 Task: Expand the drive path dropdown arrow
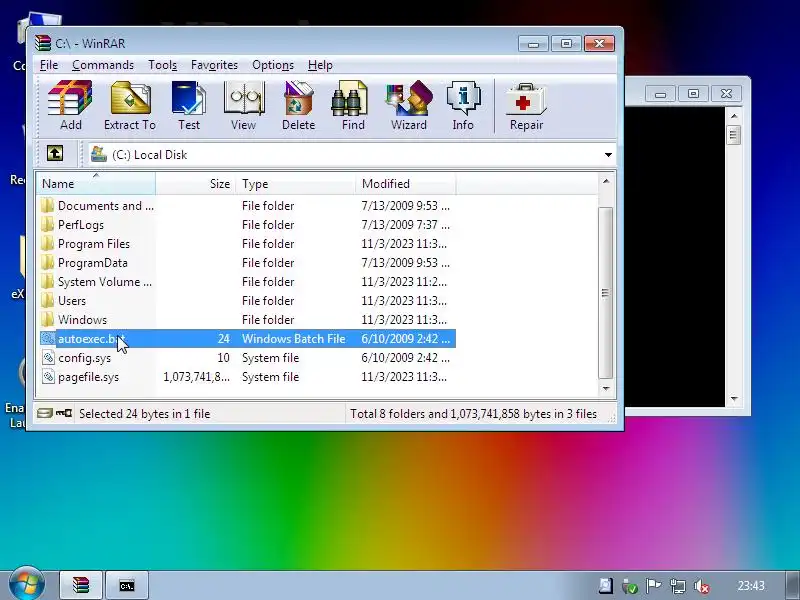coord(608,155)
